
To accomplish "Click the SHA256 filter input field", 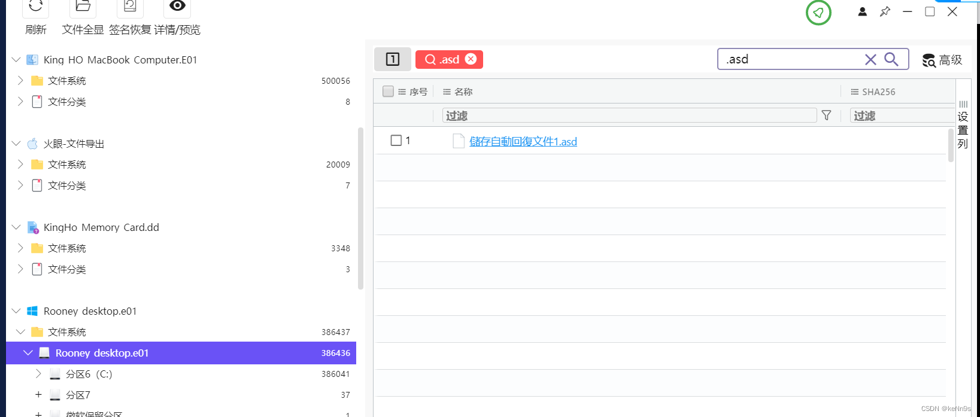I will tap(902, 115).
